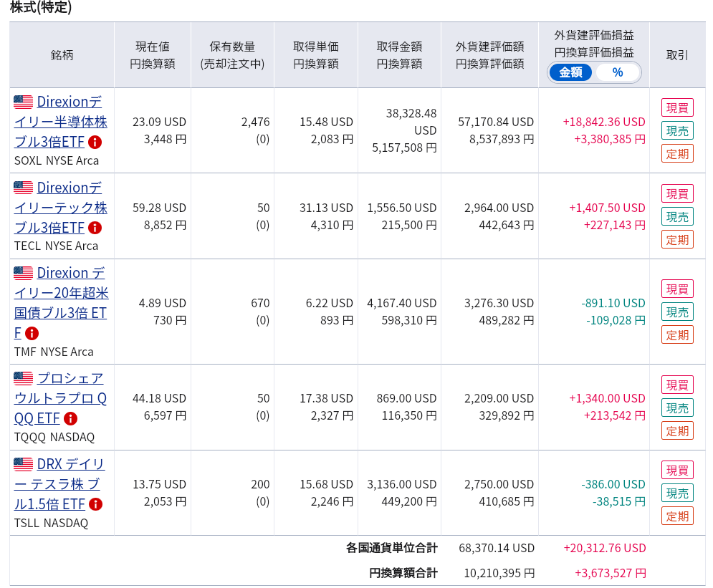The height and width of the screenshot is (588, 713).
Task: Click 現売 button for TSLL
Action: (677, 493)
